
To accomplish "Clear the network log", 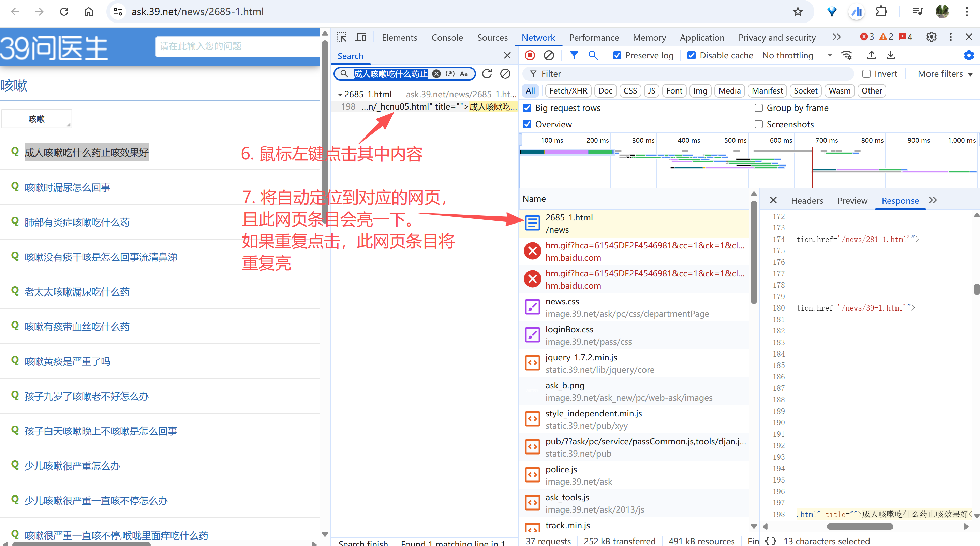I will (x=549, y=56).
